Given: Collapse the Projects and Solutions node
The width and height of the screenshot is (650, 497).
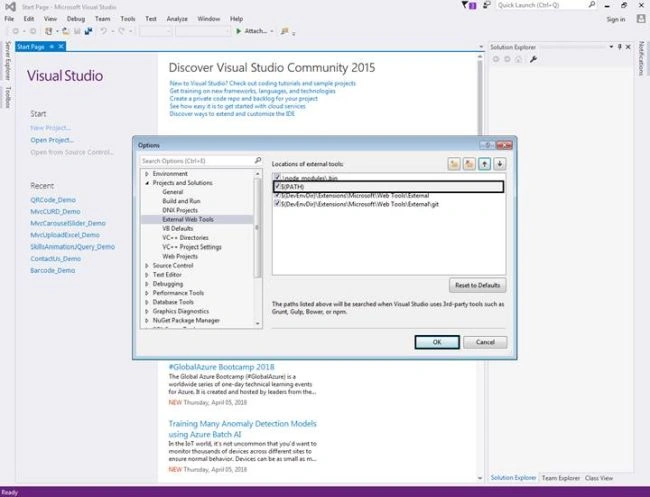Looking at the screenshot, I should tap(147, 183).
